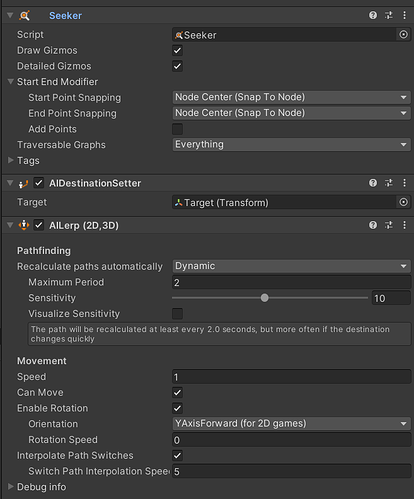
Task: Adjust the Sensitivity slider handle
Action: 264,298
